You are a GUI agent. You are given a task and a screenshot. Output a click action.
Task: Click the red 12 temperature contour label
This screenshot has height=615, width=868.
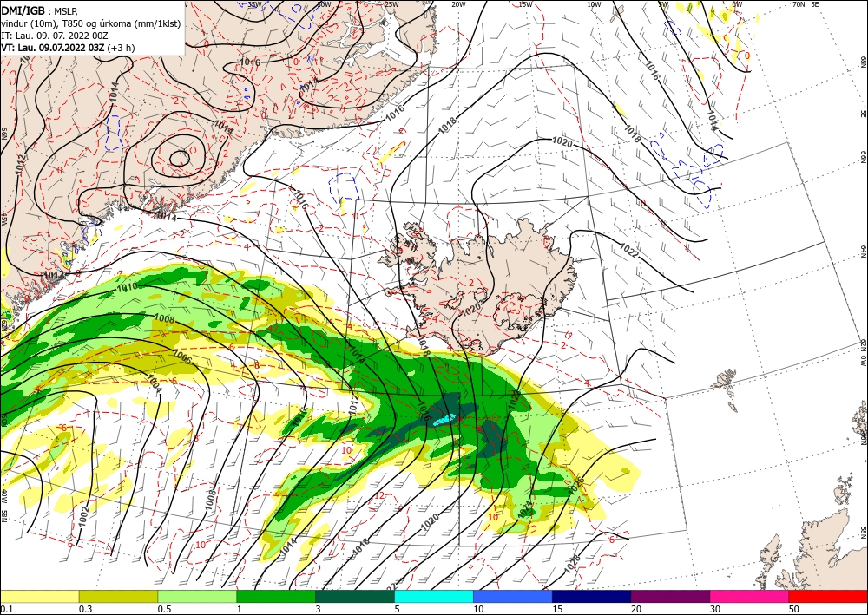pos(378,495)
